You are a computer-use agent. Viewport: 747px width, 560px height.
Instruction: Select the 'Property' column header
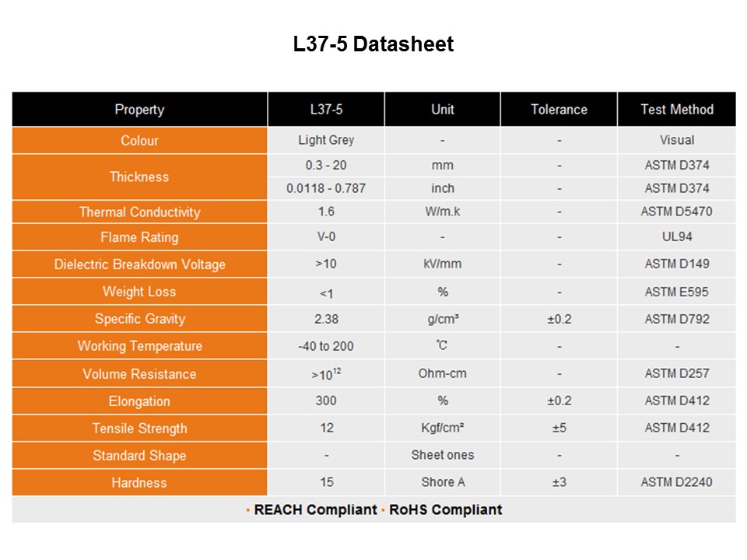pos(139,109)
